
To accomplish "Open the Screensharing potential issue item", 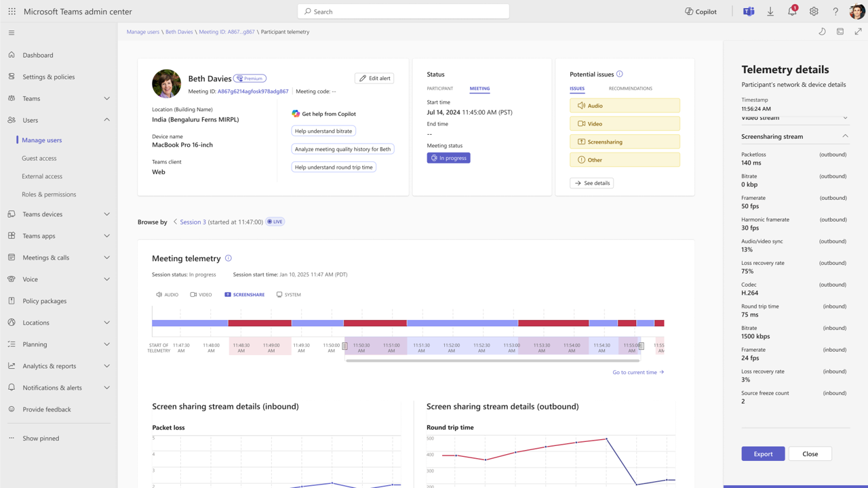I will pos(625,142).
